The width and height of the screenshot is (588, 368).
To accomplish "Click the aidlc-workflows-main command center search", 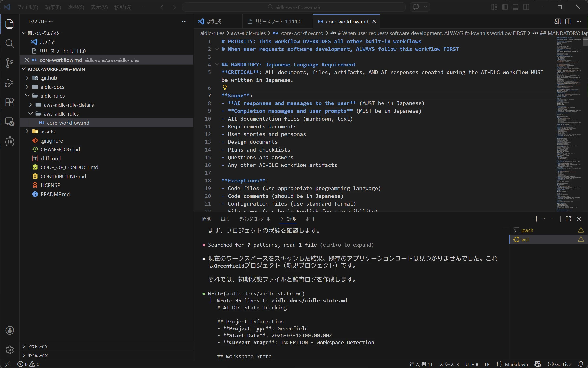I will pyautogui.click(x=294, y=7).
